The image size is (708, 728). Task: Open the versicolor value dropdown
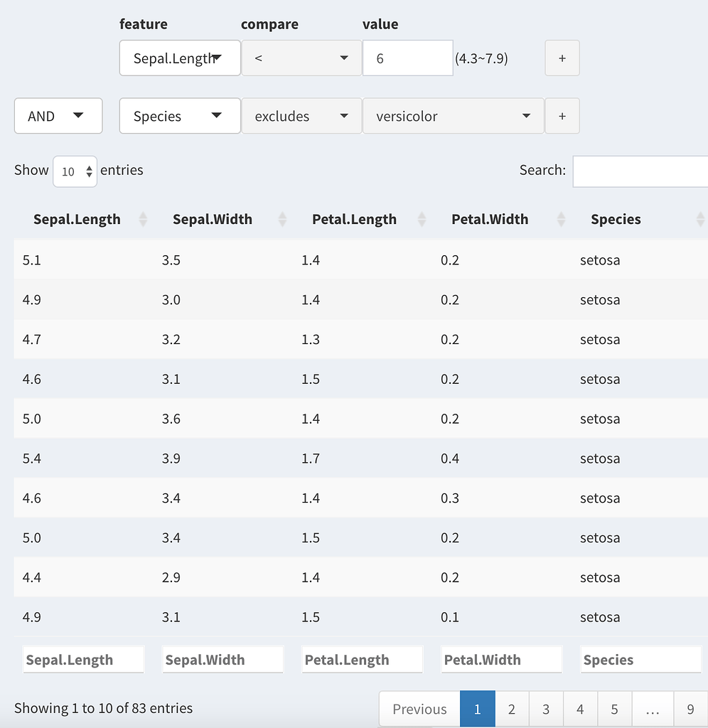[453, 116]
